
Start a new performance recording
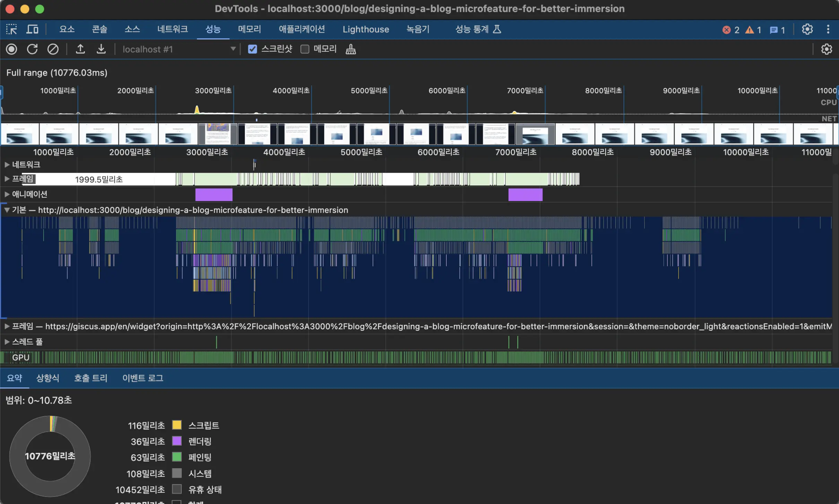coord(11,49)
